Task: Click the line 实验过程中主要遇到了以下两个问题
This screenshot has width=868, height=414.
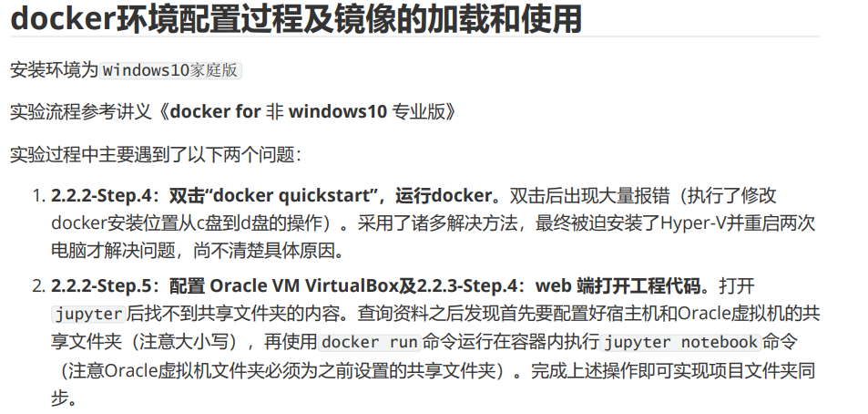Action: [x=156, y=155]
